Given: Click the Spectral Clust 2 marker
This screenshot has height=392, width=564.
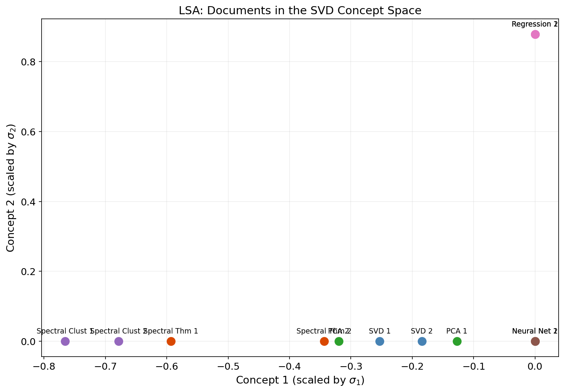Looking at the screenshot, I should pos(118,341).
